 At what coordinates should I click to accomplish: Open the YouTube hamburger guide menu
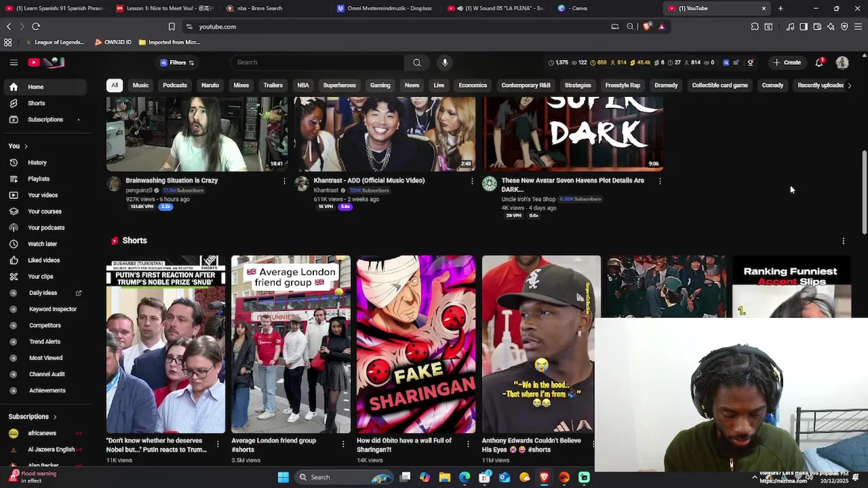tap(14, 62)
